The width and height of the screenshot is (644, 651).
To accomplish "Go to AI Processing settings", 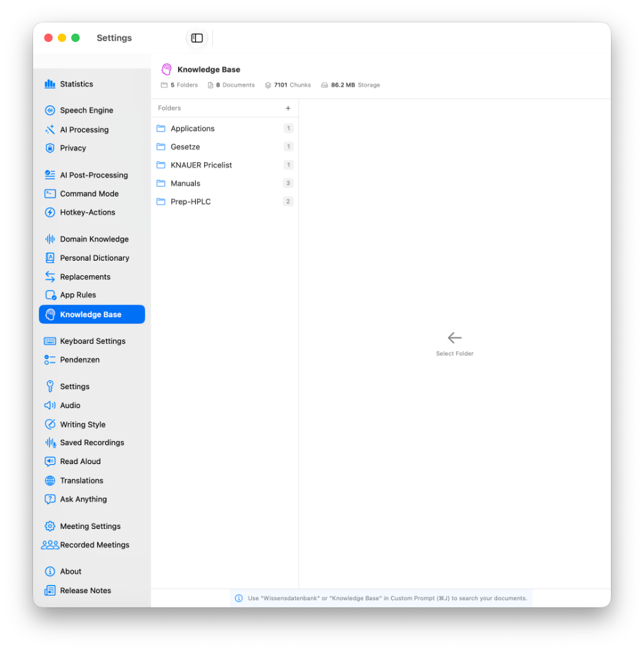I will 92,130.
